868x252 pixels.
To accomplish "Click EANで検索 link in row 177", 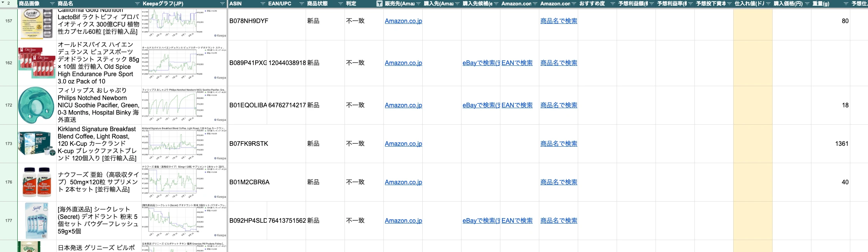I will pyautogui.click(x=517, y=220).
